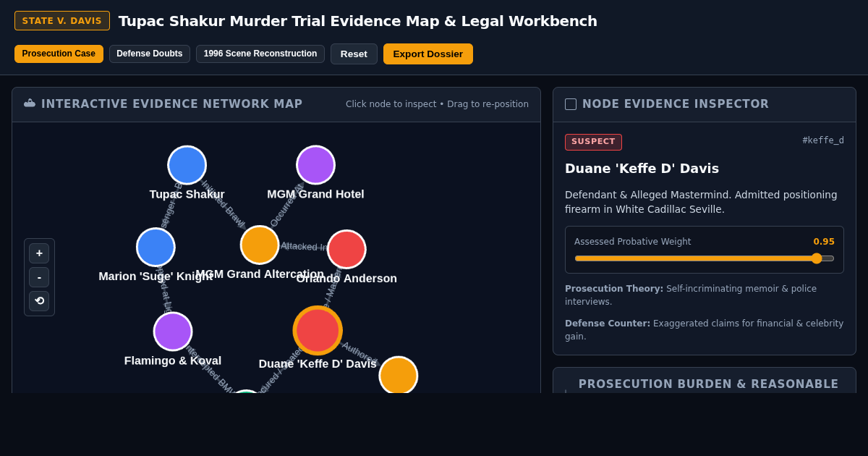Click Export Dossier button
The image size is (868, 456).
pos(428,54)
